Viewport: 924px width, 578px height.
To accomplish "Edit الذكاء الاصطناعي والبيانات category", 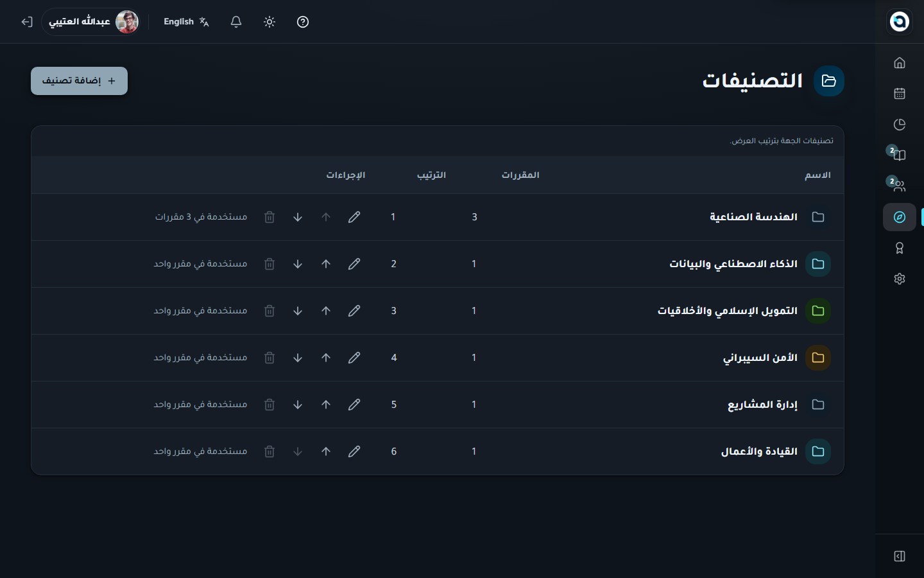I will click(x=354, y=264).
